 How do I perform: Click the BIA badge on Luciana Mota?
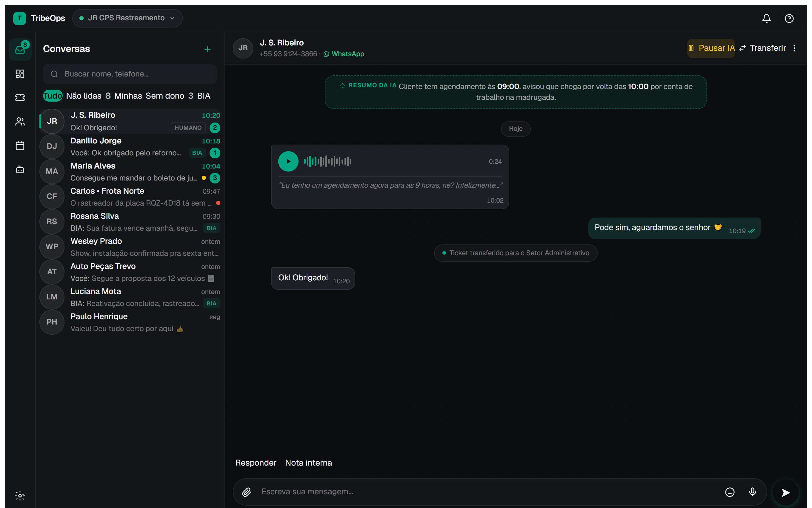click(211, 303)
